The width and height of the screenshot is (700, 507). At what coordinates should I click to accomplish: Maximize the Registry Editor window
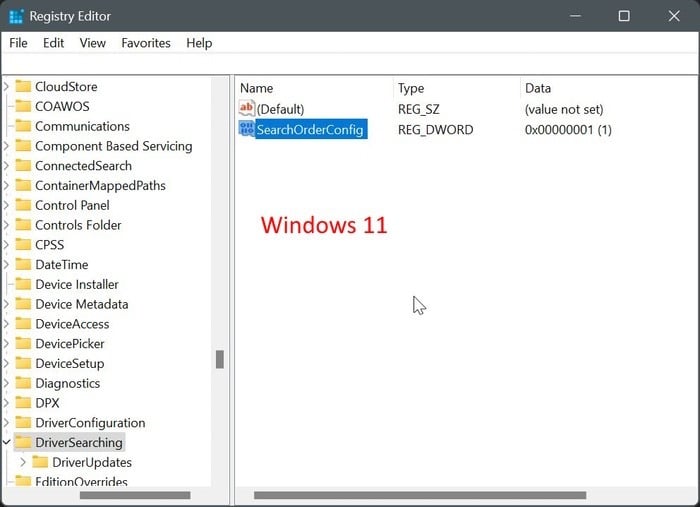pos(624,16)
